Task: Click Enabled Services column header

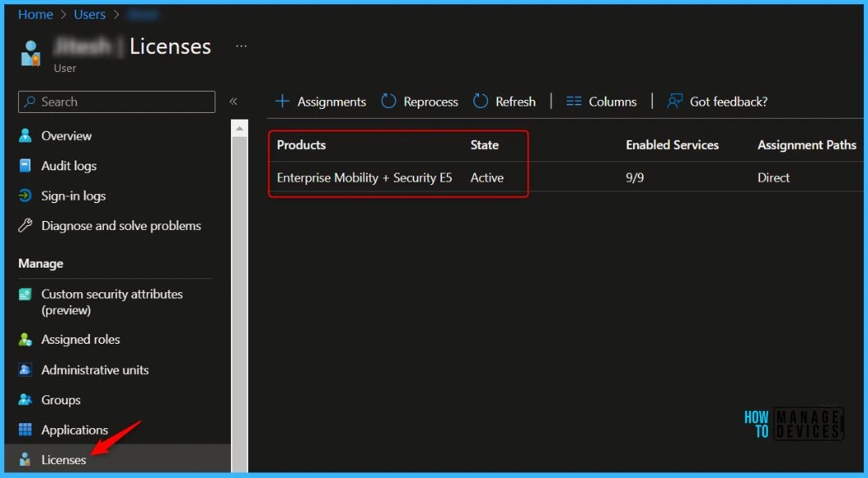Action: tap(672, 145)
